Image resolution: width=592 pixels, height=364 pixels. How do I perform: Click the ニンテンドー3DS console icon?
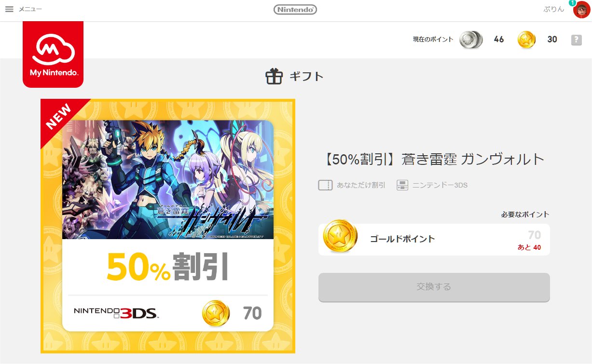click(x=402, y=185)
